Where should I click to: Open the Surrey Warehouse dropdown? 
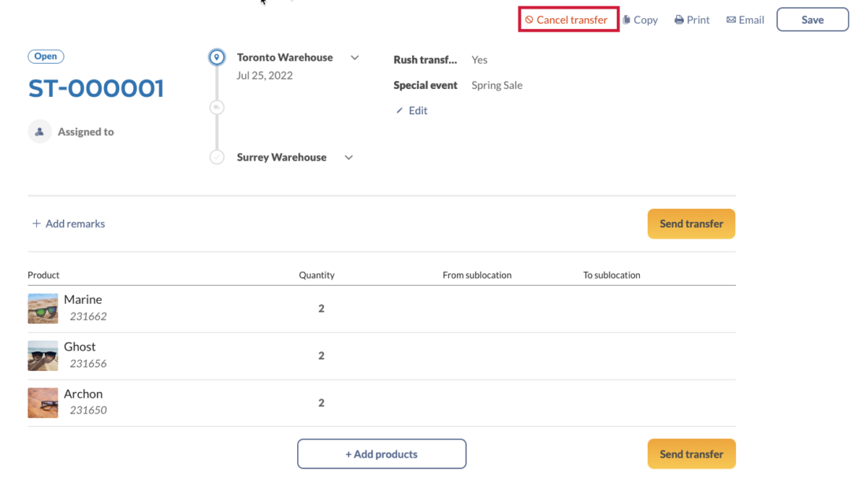(x=348, y=157)
